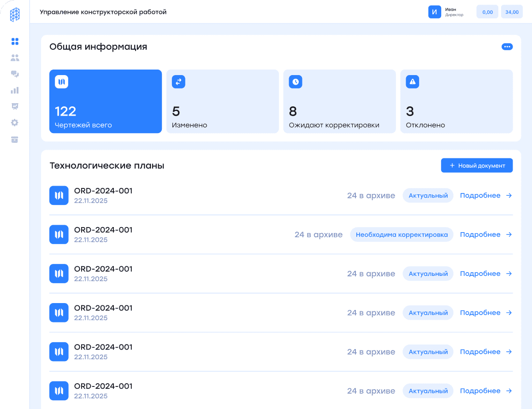The image size is (532, 409).
Task: Select the 'Отклонено' 3 card
Action: pos(456,101)
